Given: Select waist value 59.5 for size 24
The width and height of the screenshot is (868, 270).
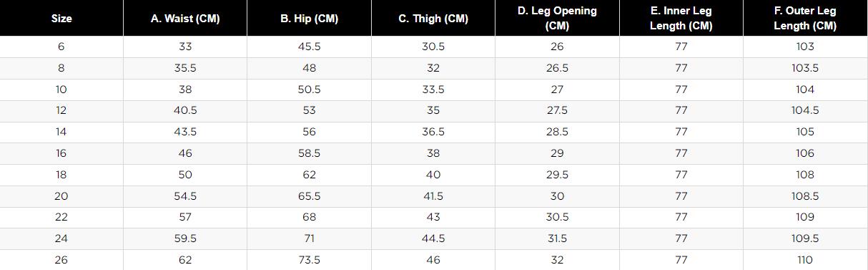Looking at the screenshot, I should pyautogui.click(x=185, y=238).
